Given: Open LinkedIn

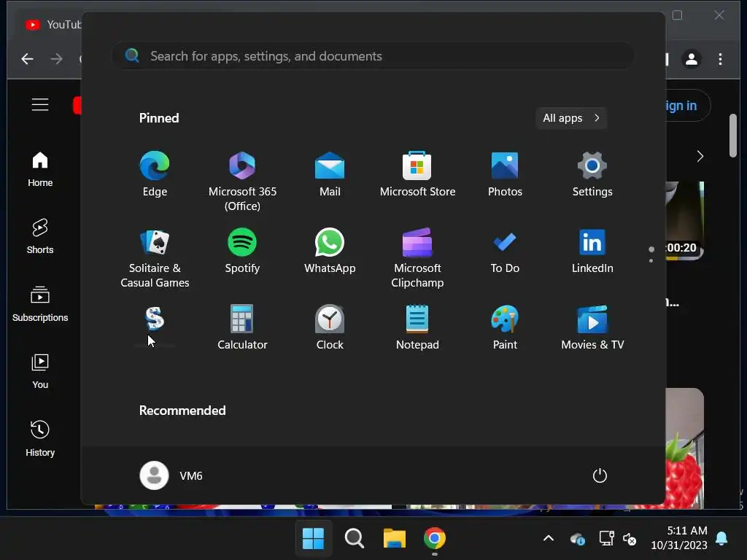Looking at the screenshot, I should pos(592,251).
